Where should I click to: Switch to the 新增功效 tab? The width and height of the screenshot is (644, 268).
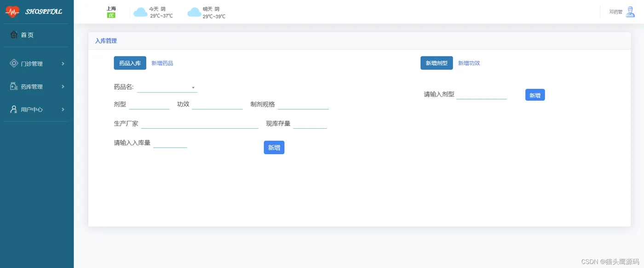point(469,63)
